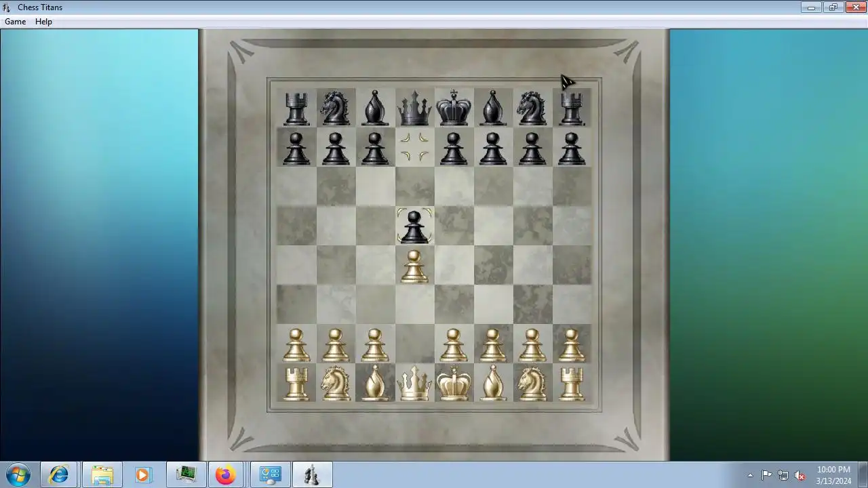
Task: Pick the white pawn on h2
Action: coord(572,345)
